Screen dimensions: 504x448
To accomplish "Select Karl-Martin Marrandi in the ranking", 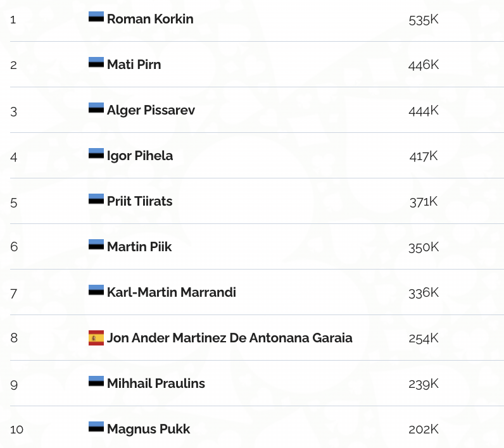I will pos(171,292).
